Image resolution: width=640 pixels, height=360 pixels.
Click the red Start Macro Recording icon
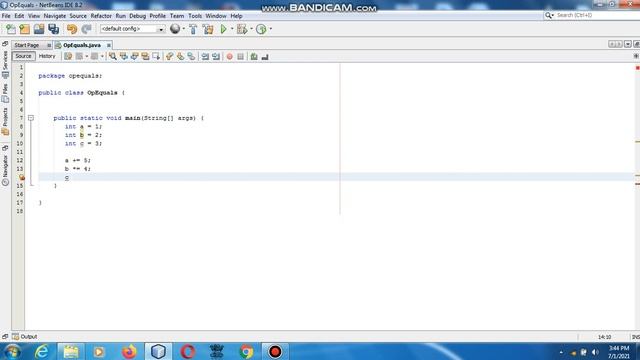click(x=230, y=57)
